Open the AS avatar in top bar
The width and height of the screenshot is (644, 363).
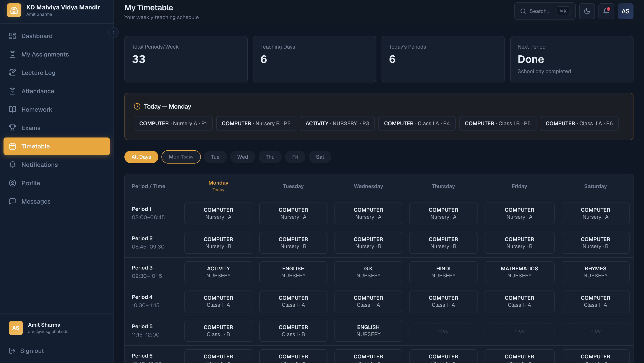click(x=626, y=11)
